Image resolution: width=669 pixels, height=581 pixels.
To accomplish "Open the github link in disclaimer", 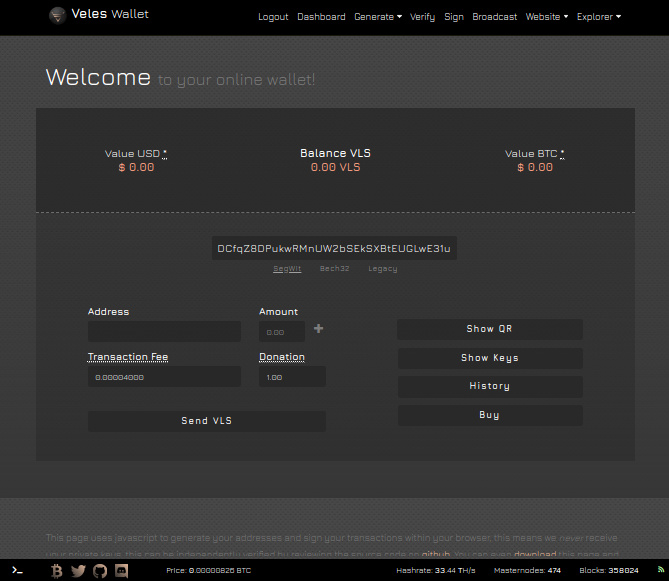I will (436, 554).
